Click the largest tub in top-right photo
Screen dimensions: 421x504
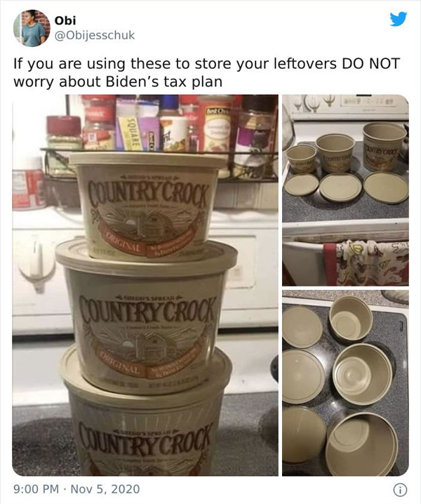tap(385, 146)
